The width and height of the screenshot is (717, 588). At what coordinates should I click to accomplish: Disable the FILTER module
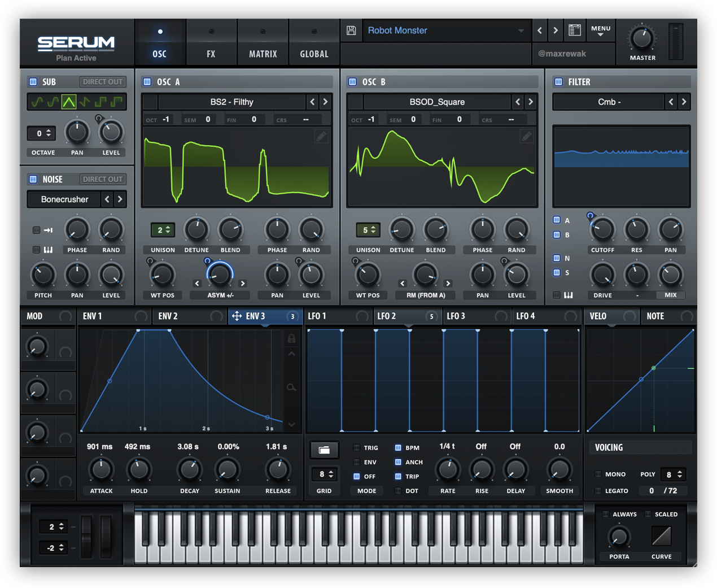(558, 82)
